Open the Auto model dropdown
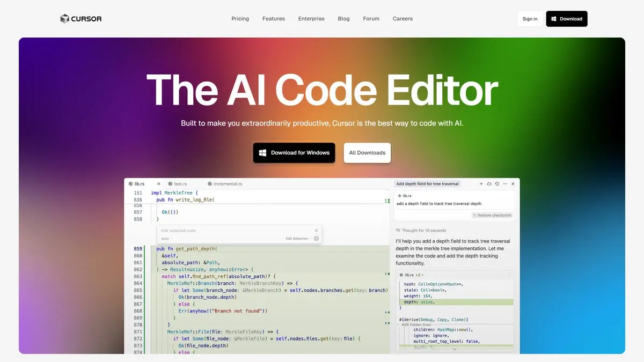Screen dimensions: 644x362 tap(165, 239)
